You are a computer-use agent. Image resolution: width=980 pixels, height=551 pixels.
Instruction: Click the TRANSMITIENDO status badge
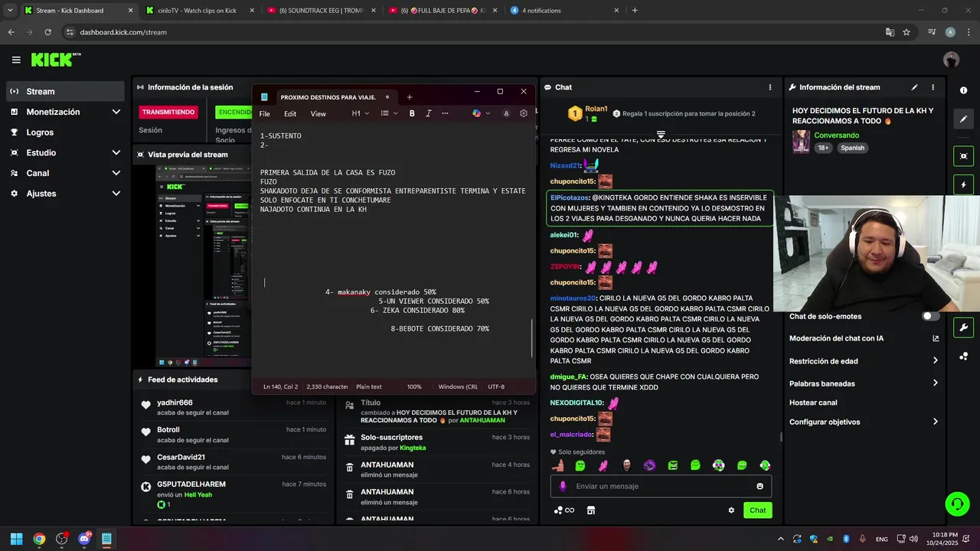(168, 112)
